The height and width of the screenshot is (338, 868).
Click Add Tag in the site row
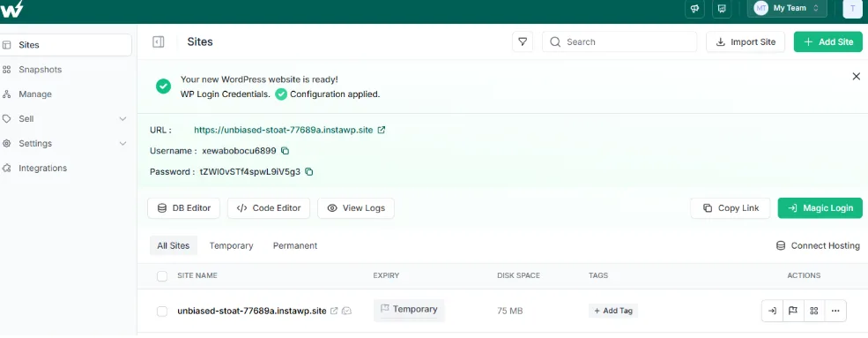(613, 311)
